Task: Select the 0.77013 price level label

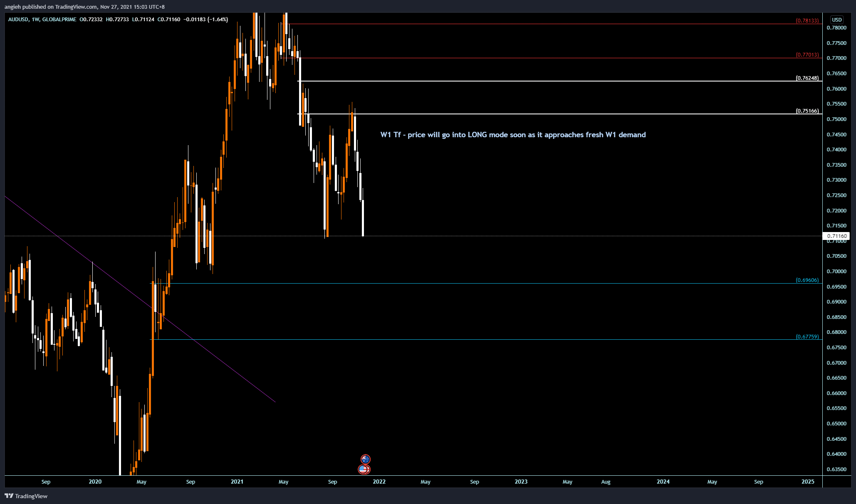Action: coord(807,54)
